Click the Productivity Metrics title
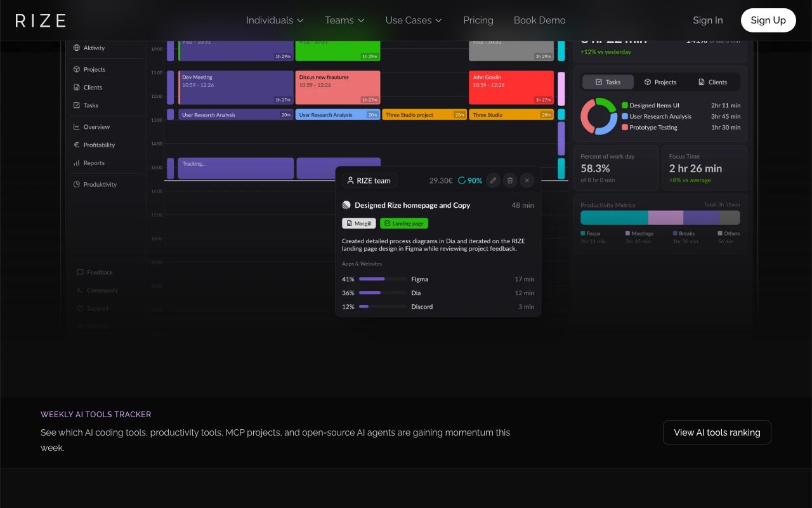 (x=608, y=205)
